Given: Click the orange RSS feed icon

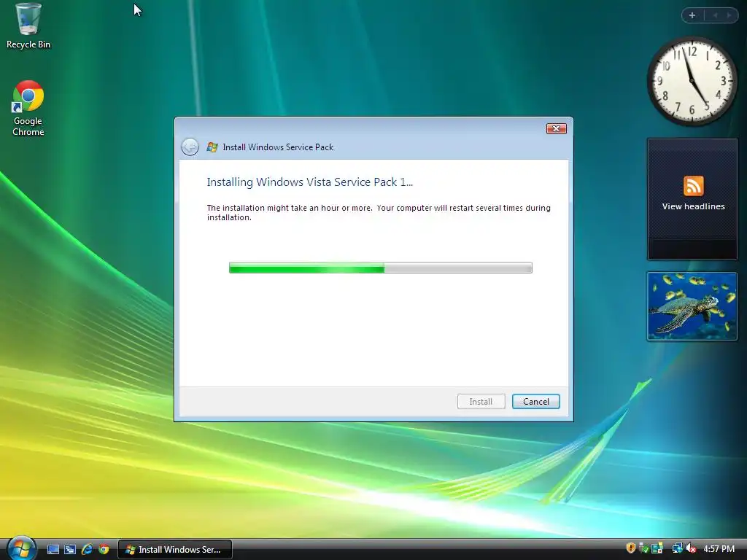Looking at the screenshot, I should [x=693, y=186].
